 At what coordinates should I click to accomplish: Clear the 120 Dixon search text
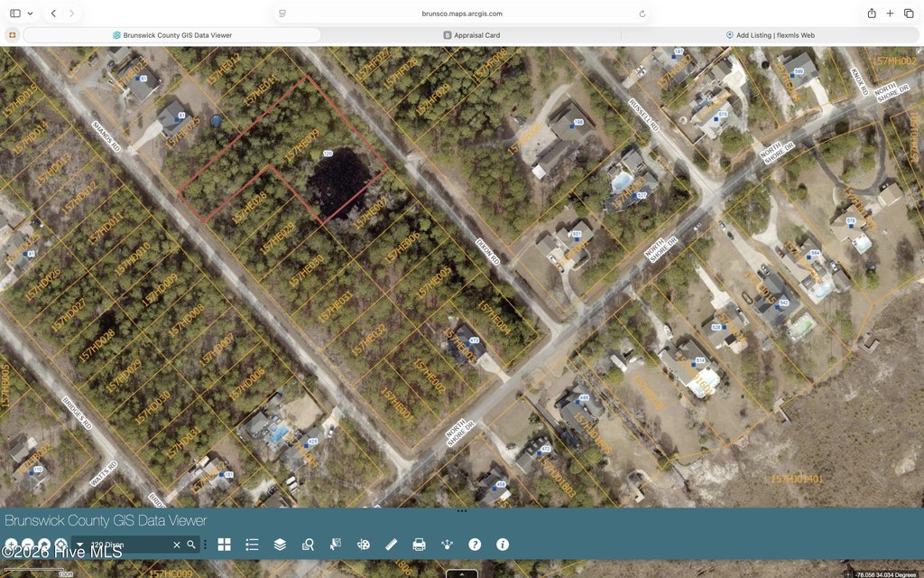point(176,545)
